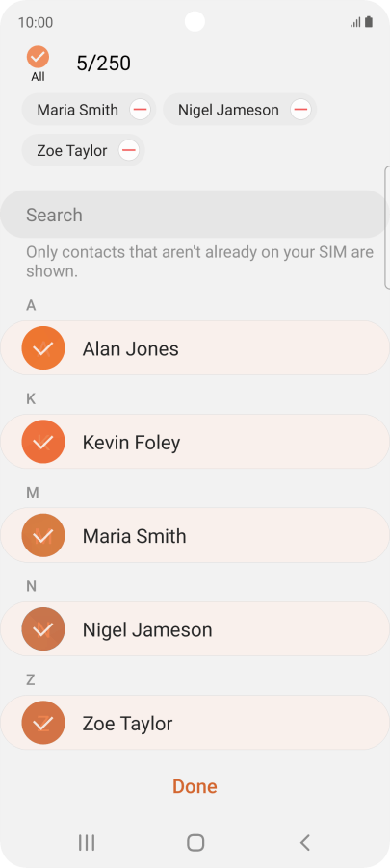Deselect Zoe Taylor's checkmark avatar
Image resolution: width=390 pixels, height=868 pixels.
43,723
